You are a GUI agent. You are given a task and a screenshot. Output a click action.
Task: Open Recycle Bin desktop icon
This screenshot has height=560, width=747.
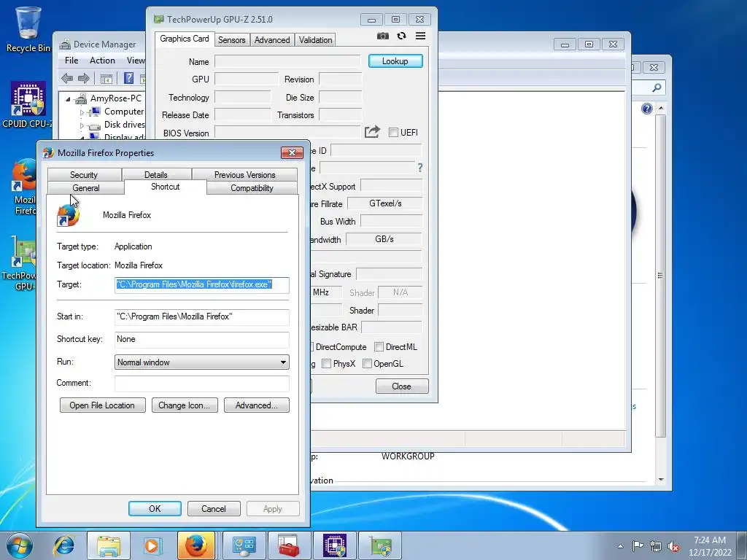(28, 28)
